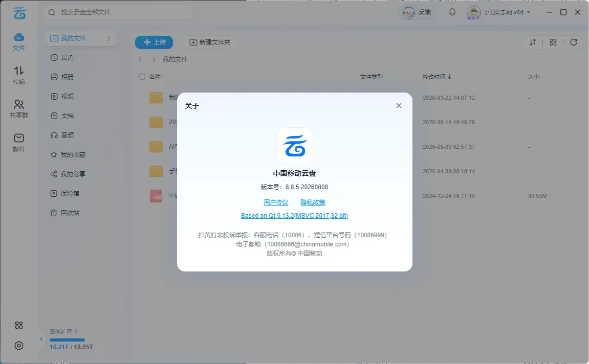
Task: Click the 新建文件夹 button
Action: [x=210, y=42]
